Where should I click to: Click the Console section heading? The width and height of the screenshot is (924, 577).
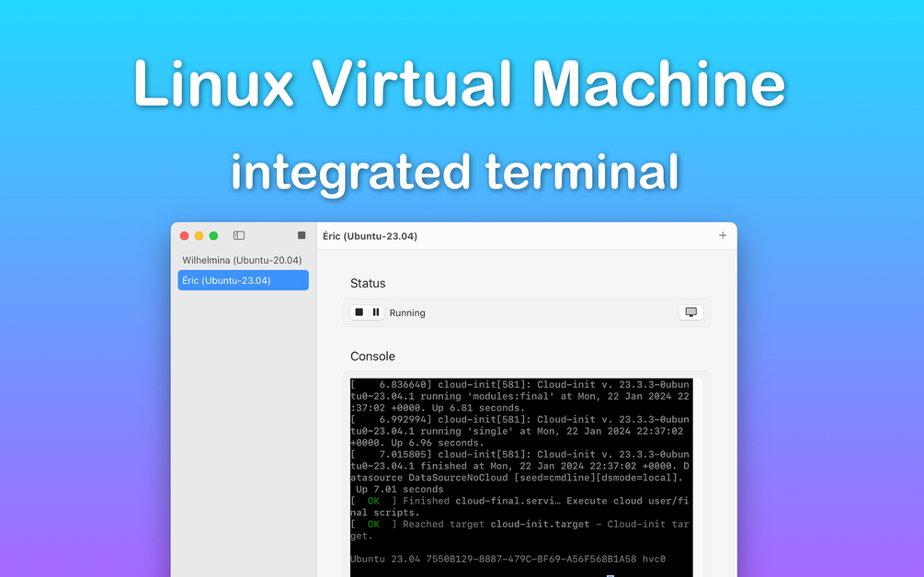372,356
